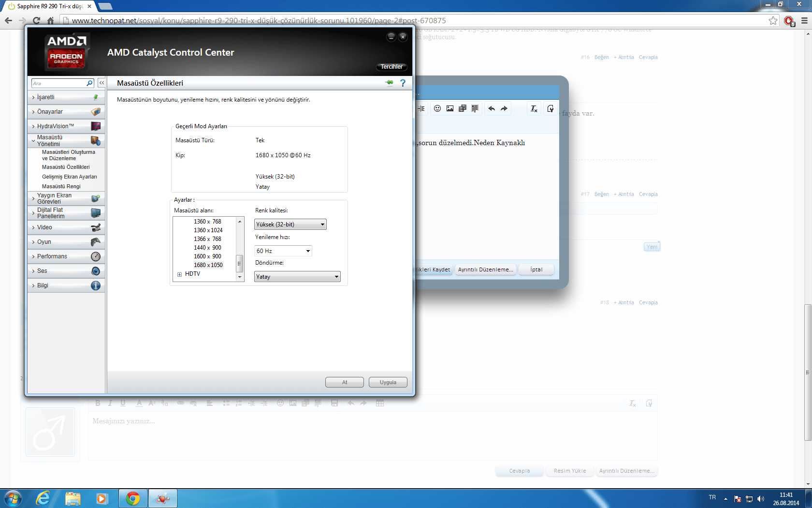Click the magnifier icon in the Ara search box
Screen dimensions: 812x508
click(89, 83)
